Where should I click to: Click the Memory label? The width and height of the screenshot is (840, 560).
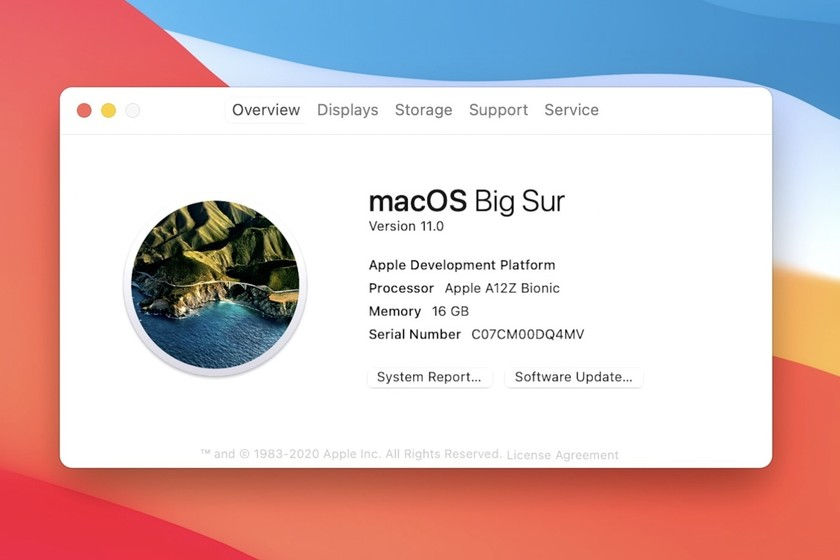tap(395, 311)
